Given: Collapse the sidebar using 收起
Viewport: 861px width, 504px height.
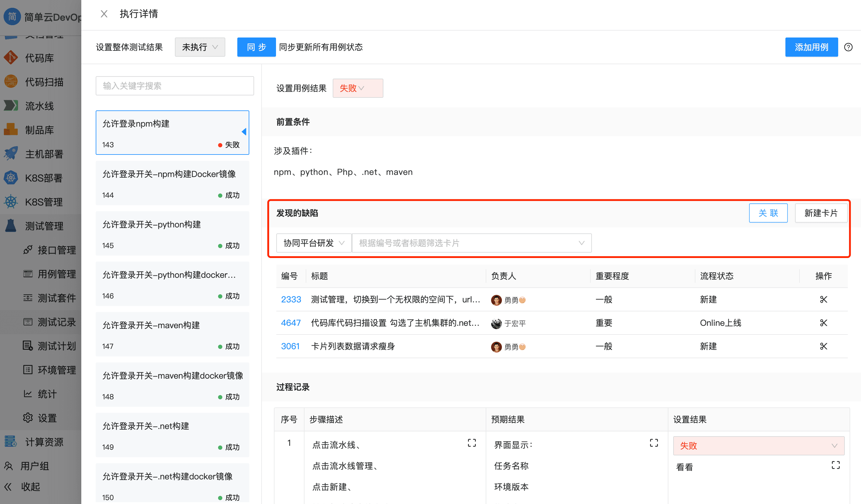Looking at the screenshot, I should 30,487.
